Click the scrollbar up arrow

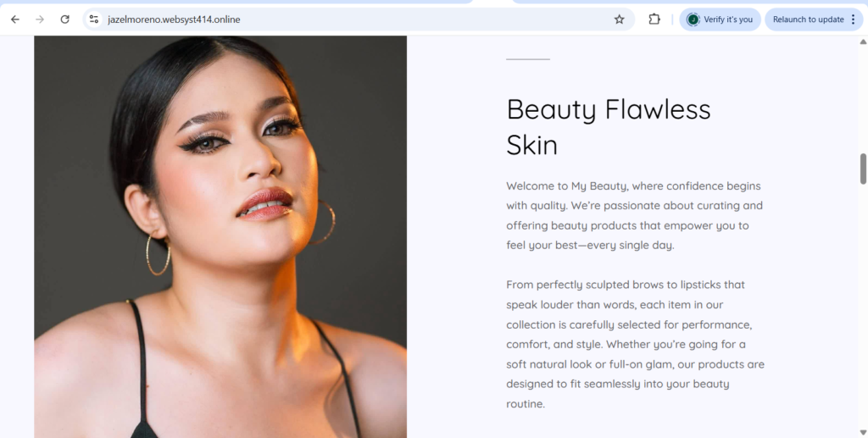click(x=863, y=42)
